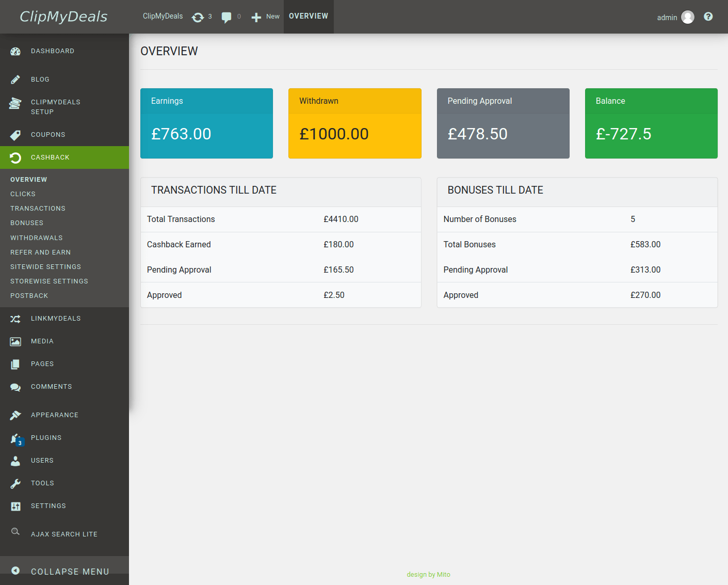Click the Comments speech bubble icon in sidebar
The width and height of the screenshot is (728, 585).
(x=15, y=387)
